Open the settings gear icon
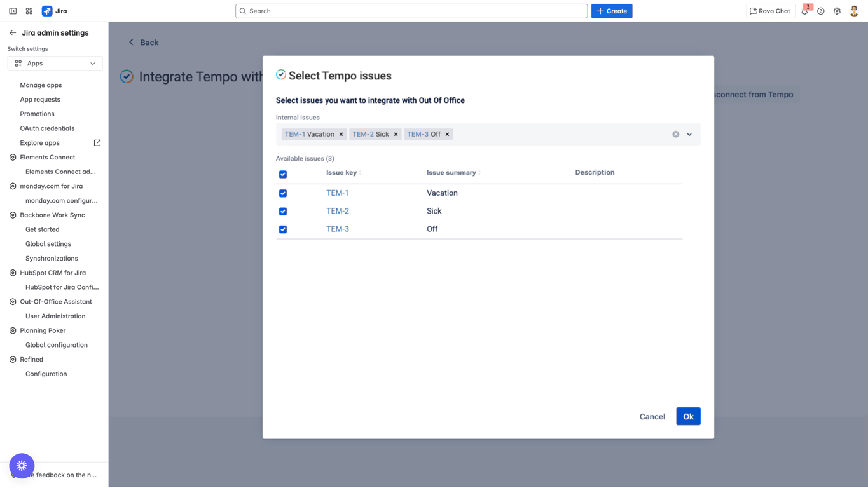This screenshot has height=488, width=868. 837,11
